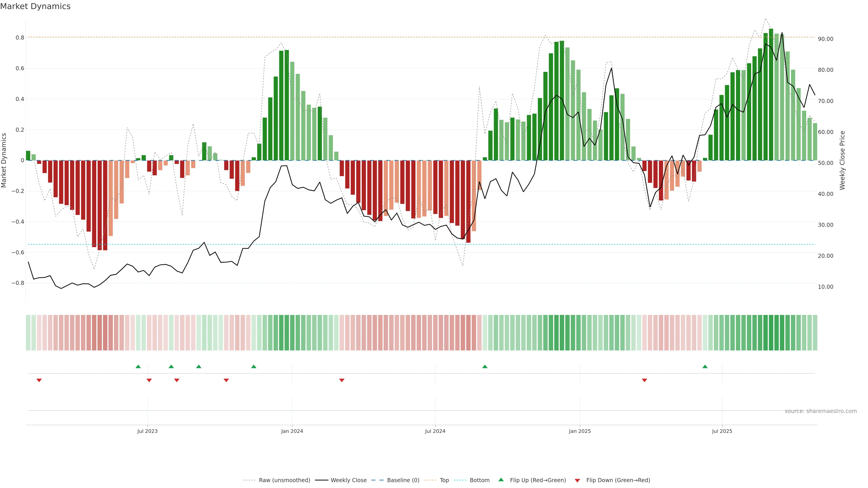Click the leftmost red flip-down marker
Image resolution: width=868 pixels, height=488 pixels.
pos(39,380)
